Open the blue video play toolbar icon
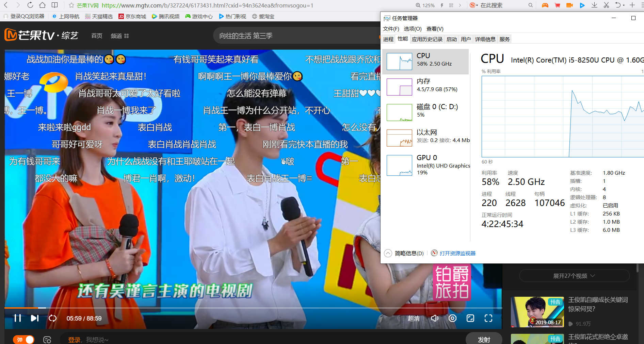The height and width of the screenshot is (344, 644). point(582,5)
